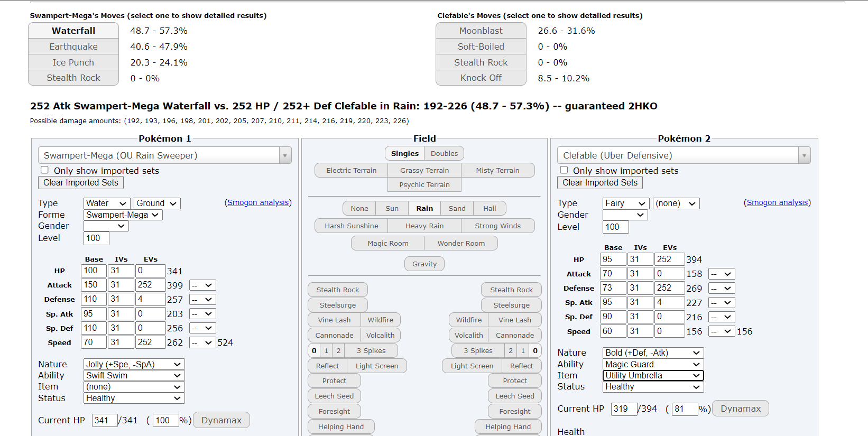Click Pokémon 2 HP EVs field
Viewport: 868px width, 436px height.
pos(669,259)
